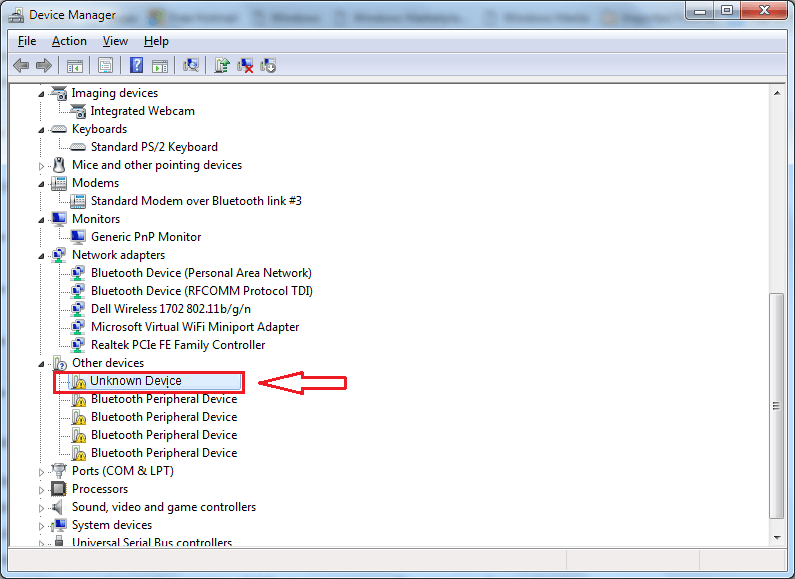Click the Other devices question-mark icon
795x579 pixels.
coord(59,363)
